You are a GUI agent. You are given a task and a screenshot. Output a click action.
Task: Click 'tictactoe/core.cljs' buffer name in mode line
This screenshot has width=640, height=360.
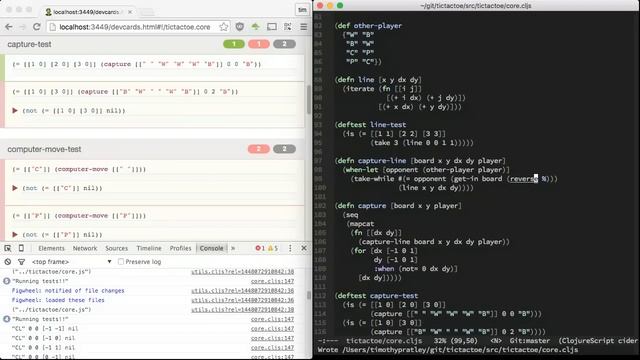(x=384, y=340)
